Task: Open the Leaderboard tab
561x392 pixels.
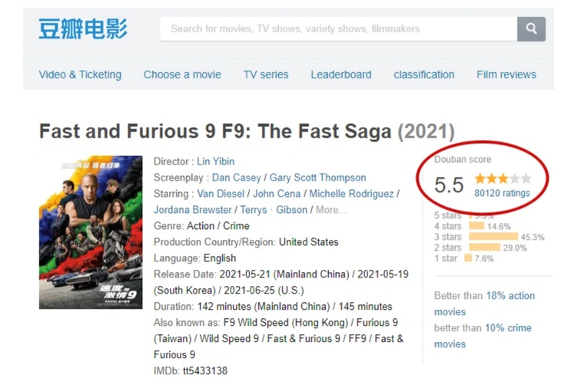Action: 340,75
